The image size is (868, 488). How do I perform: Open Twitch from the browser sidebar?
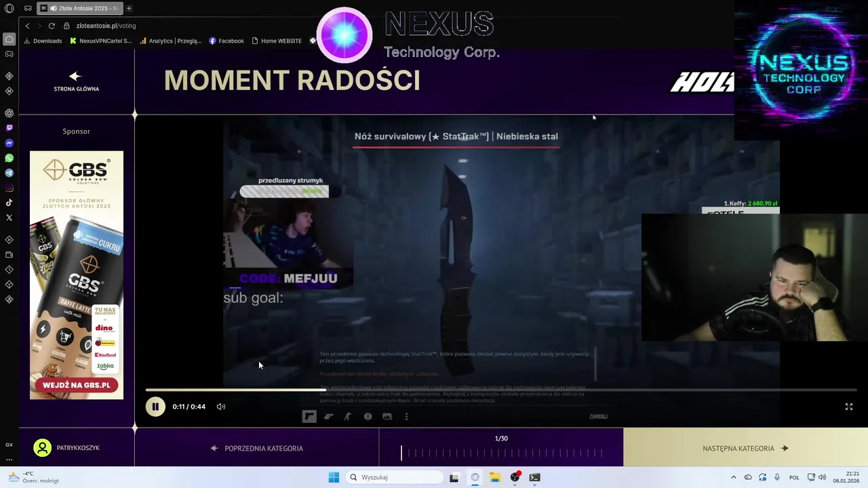[9, 127]
